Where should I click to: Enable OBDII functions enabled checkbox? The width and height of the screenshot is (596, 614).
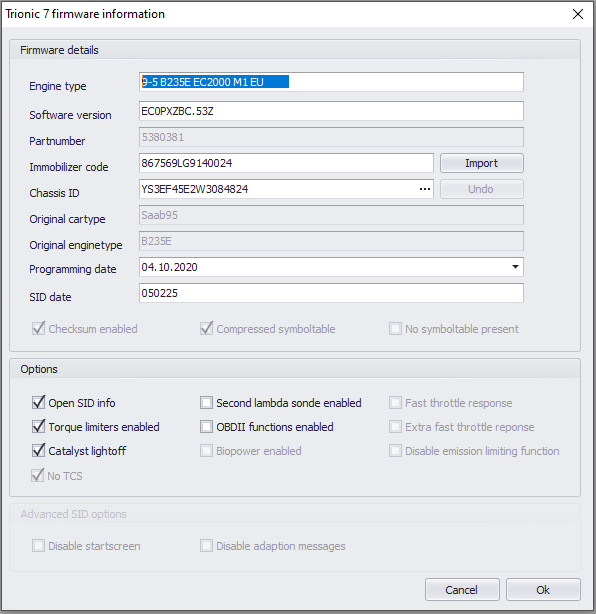(206, 426)
